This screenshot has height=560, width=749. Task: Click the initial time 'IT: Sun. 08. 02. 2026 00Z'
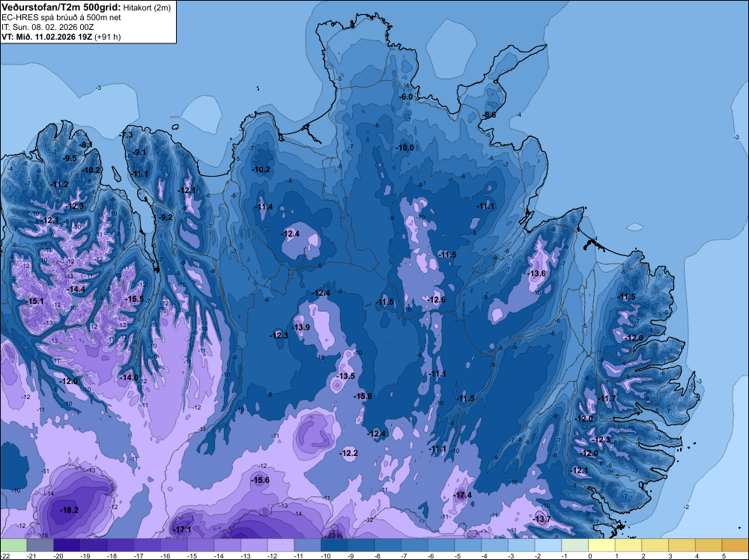click(x=48, y=27)
